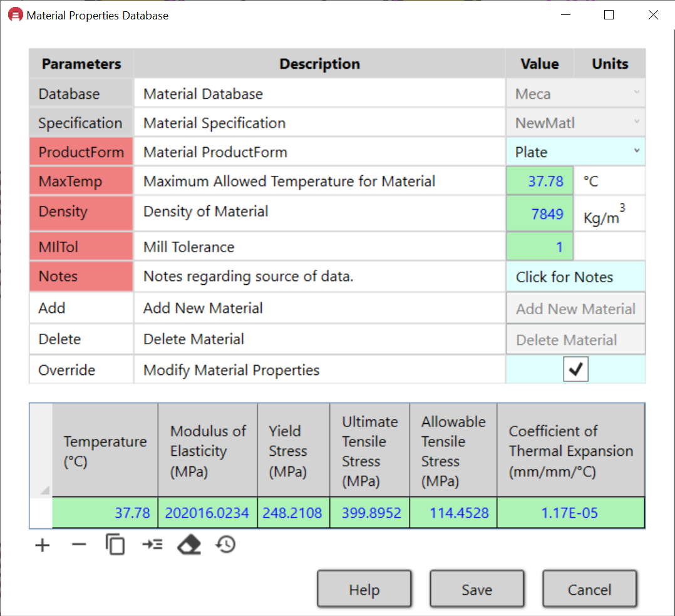Close the Material Properties Database window
Image resolution: width=675 pixels, height=616 pixels.
pos(653,15)
